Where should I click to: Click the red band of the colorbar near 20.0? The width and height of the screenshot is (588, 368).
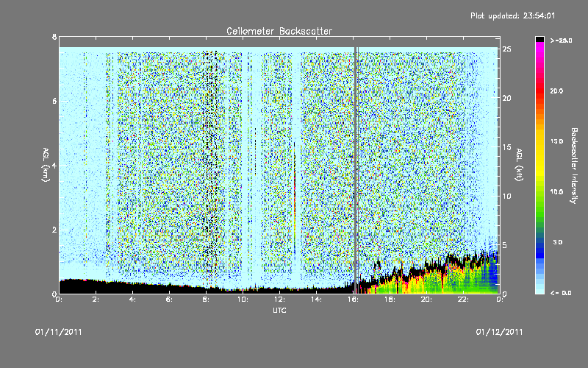tap(539, 91)
